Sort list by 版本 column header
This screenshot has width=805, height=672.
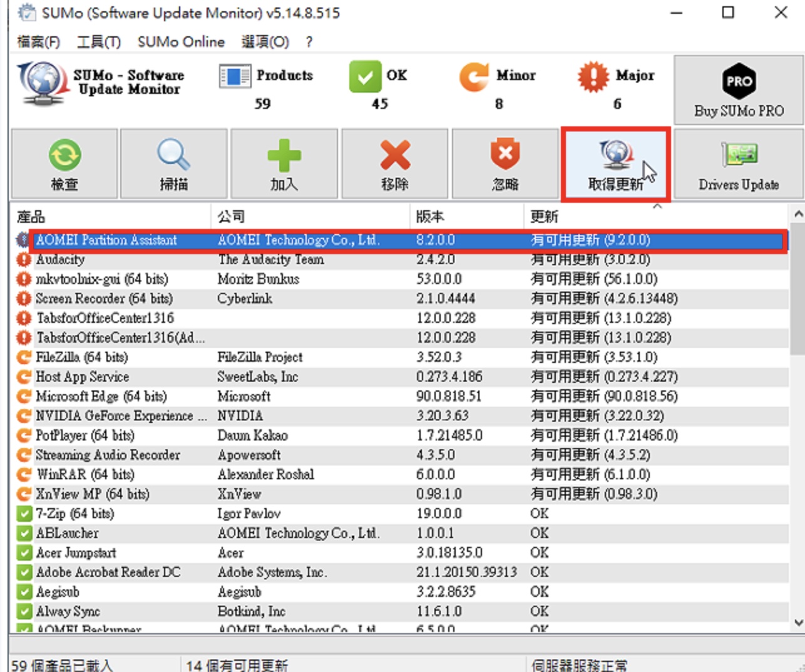(467, 216)
